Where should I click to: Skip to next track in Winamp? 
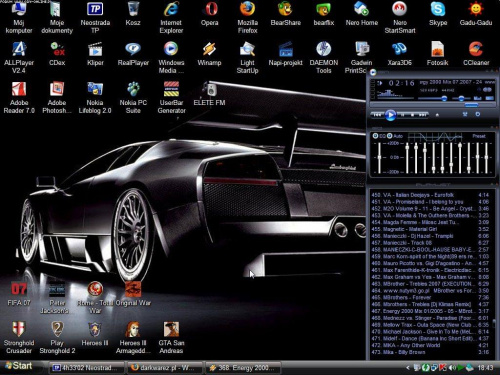pyautogui.click(x=423, y=115)
